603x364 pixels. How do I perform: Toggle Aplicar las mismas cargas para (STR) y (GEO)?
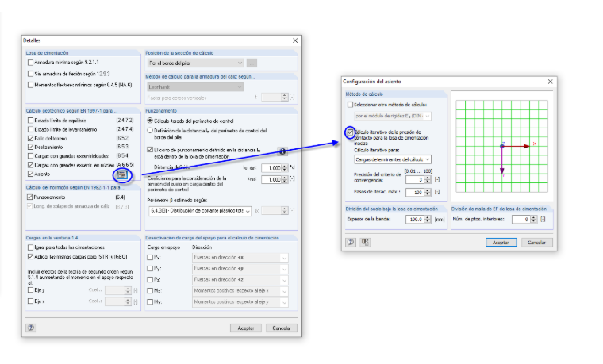30,256
